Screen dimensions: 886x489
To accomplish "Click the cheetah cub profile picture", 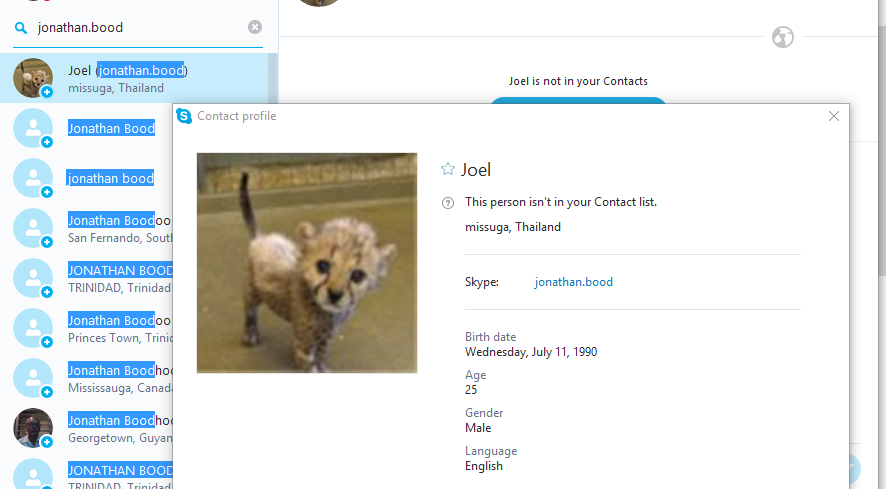I will (307, 263).
